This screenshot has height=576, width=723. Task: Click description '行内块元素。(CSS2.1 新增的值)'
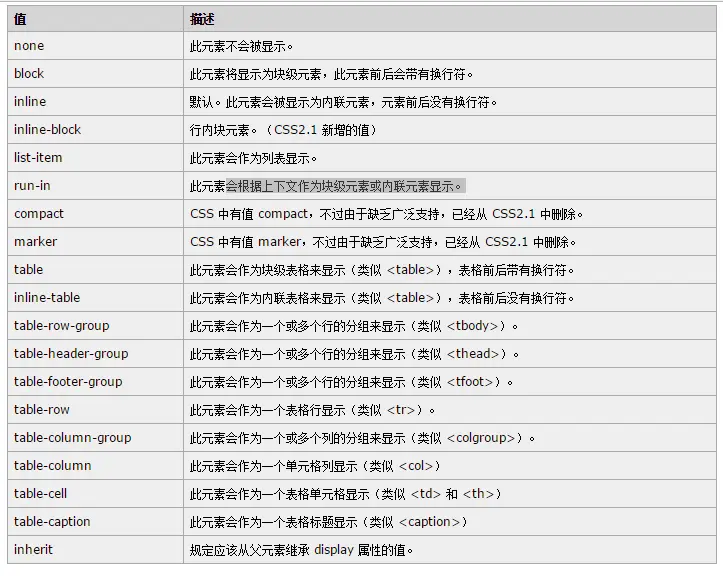click(283, 131)
